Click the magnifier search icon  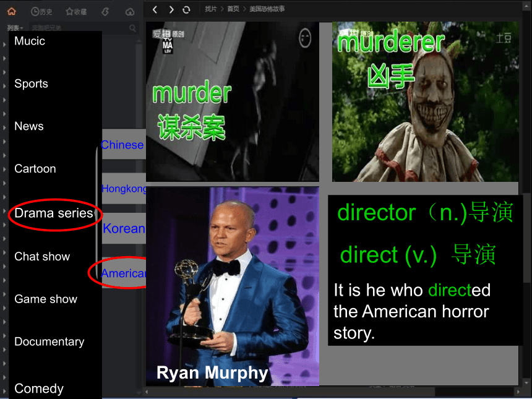tap(132, 28)
